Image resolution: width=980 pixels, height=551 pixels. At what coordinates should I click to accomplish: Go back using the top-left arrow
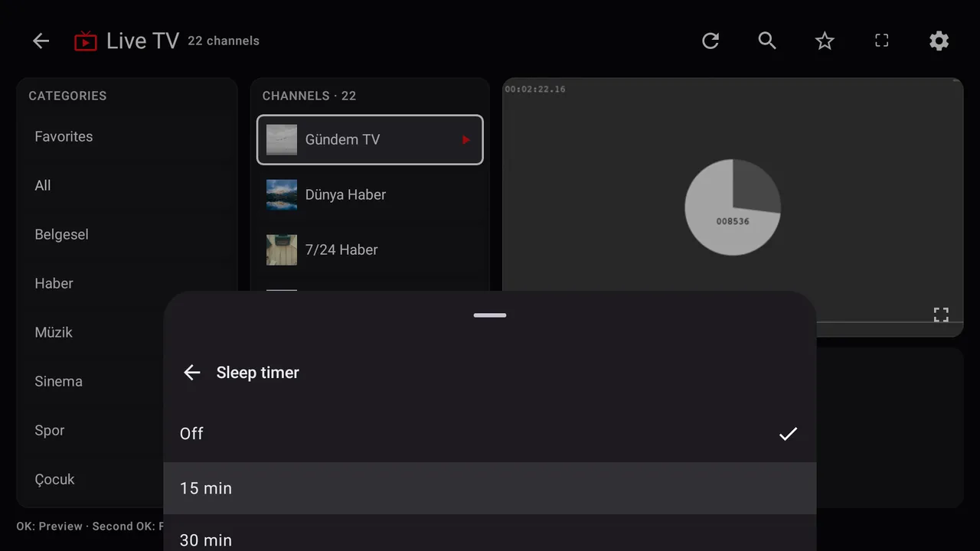(x=41, y=41)
